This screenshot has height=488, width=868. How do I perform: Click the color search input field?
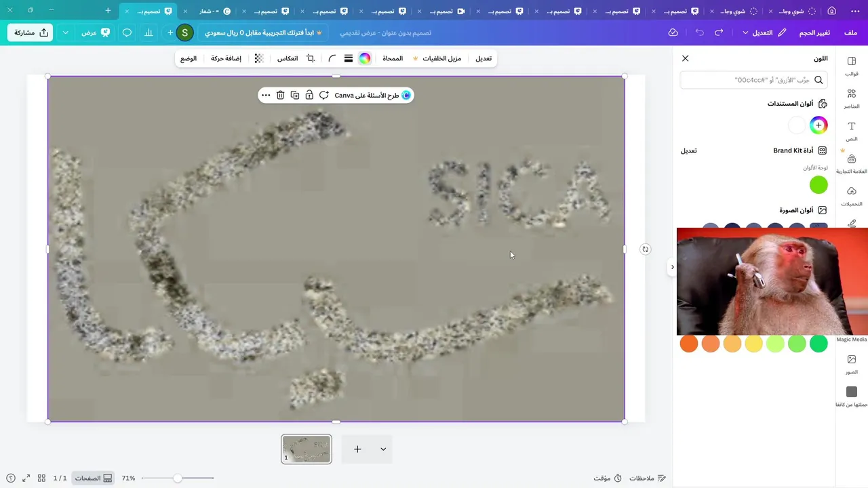[x=754, y=80]
